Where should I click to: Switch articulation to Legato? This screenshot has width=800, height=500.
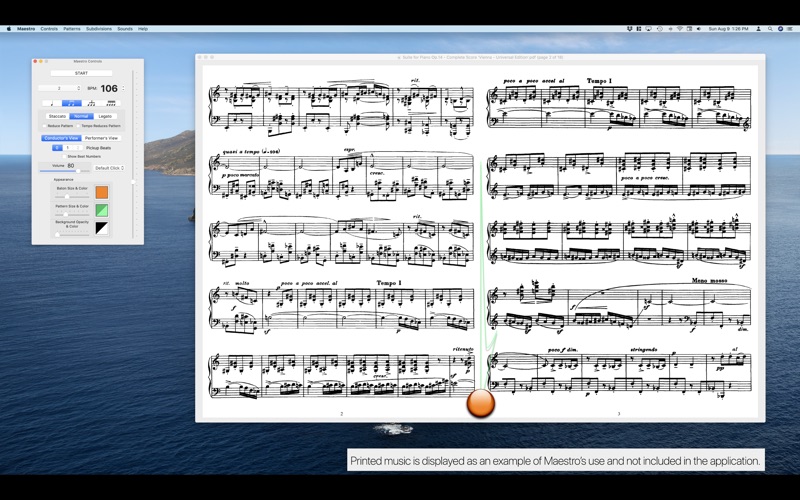(x=105, y=116)
